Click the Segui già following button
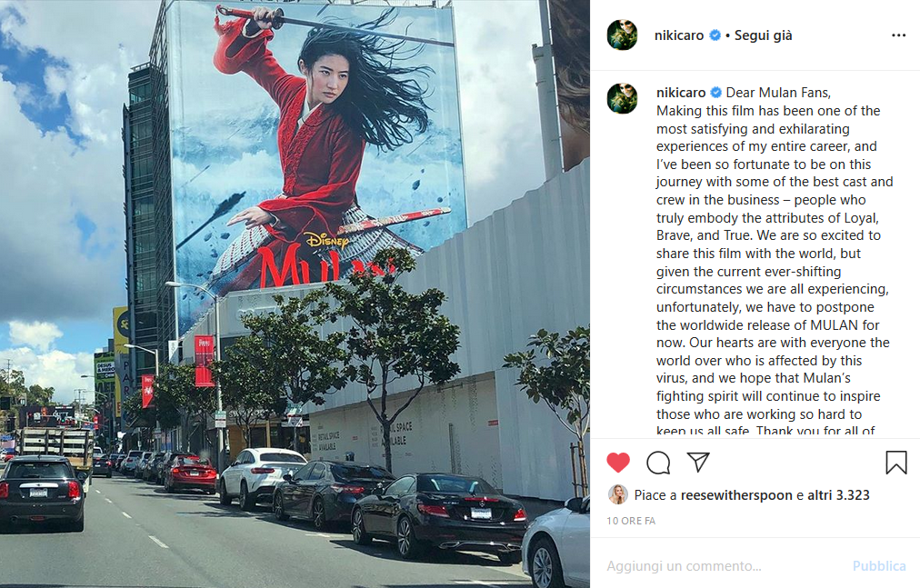The image size is (920, 588). click(763, 35)
